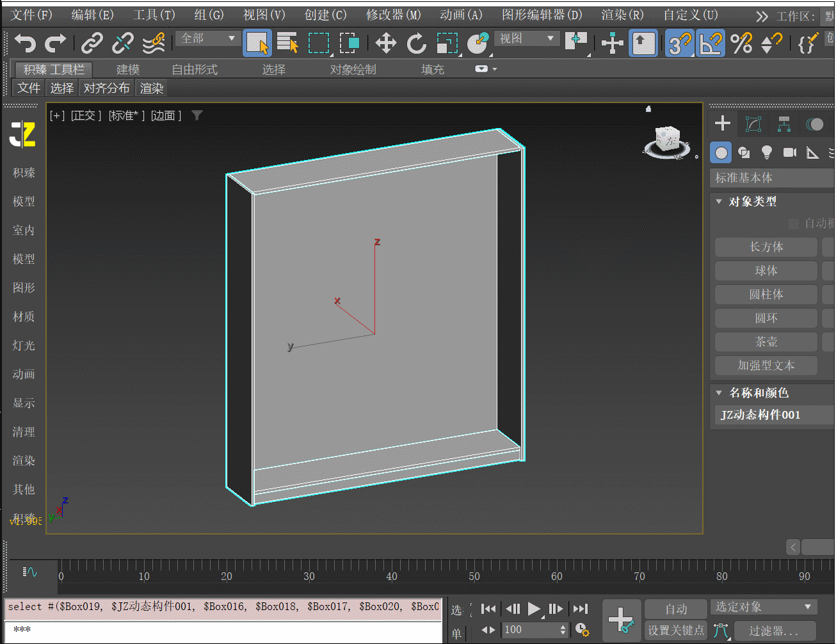
Task: Open the Modify panel tab icon
Action: pyautogui.click(x=753, y=124)
